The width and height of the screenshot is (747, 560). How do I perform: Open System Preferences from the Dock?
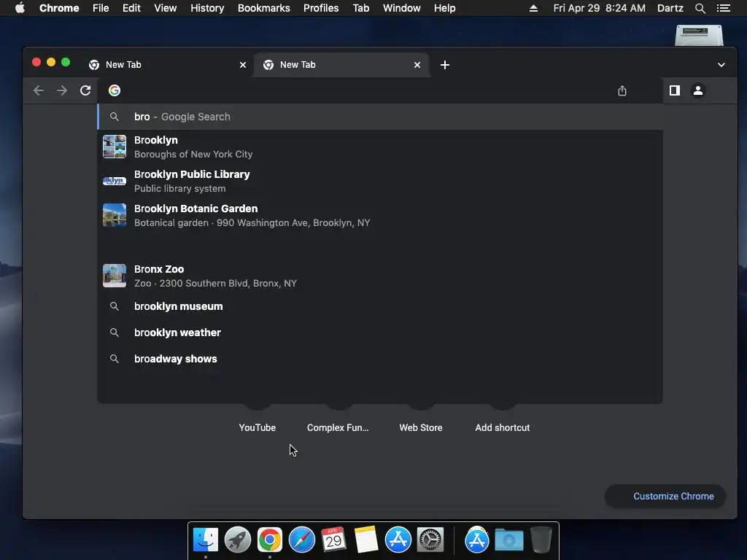pos(430,540)
